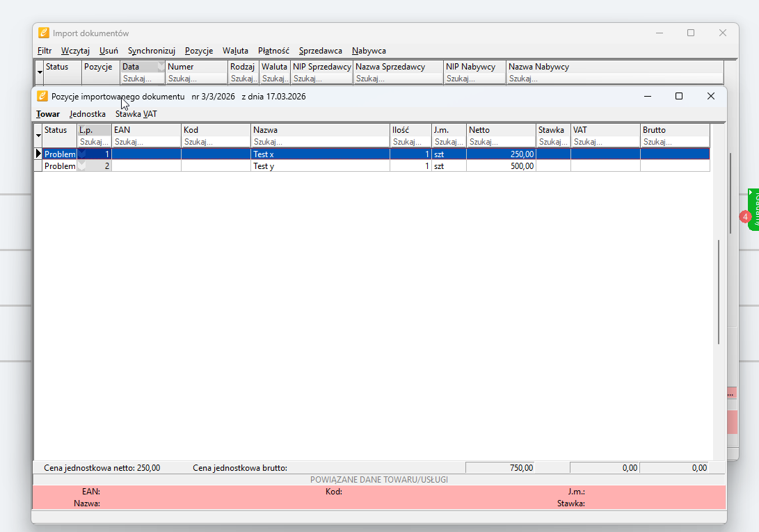Click the Brutto search filter field
Viewport: 759px width, 532px height.
[674, 142]
